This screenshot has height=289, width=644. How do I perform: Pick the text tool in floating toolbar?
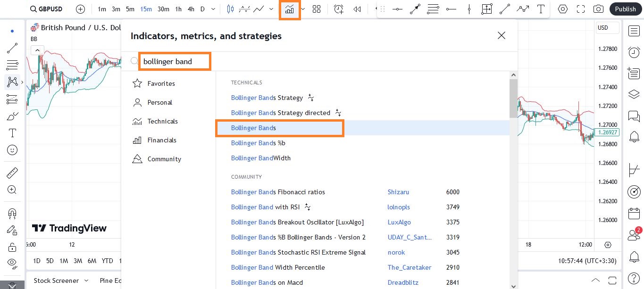[x=541, y=9]
